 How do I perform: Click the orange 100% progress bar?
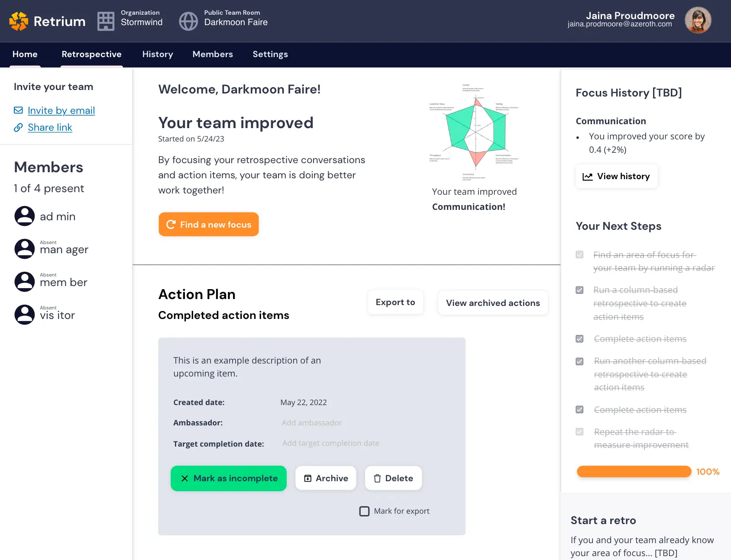click(x=634, y=472)
